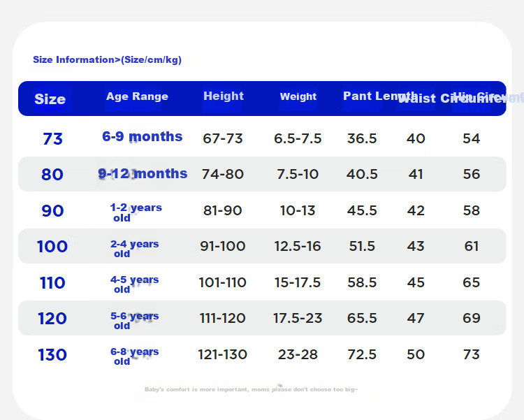The image size is (524, 420).
Task: Click the 'Weight' column header
Action: click(298, 96)
